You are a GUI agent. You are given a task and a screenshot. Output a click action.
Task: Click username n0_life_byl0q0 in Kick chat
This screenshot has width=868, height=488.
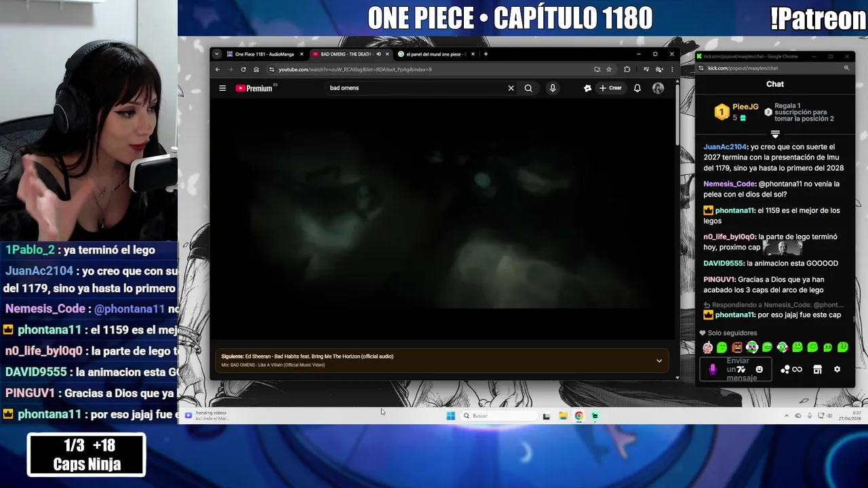click(730, 237)
